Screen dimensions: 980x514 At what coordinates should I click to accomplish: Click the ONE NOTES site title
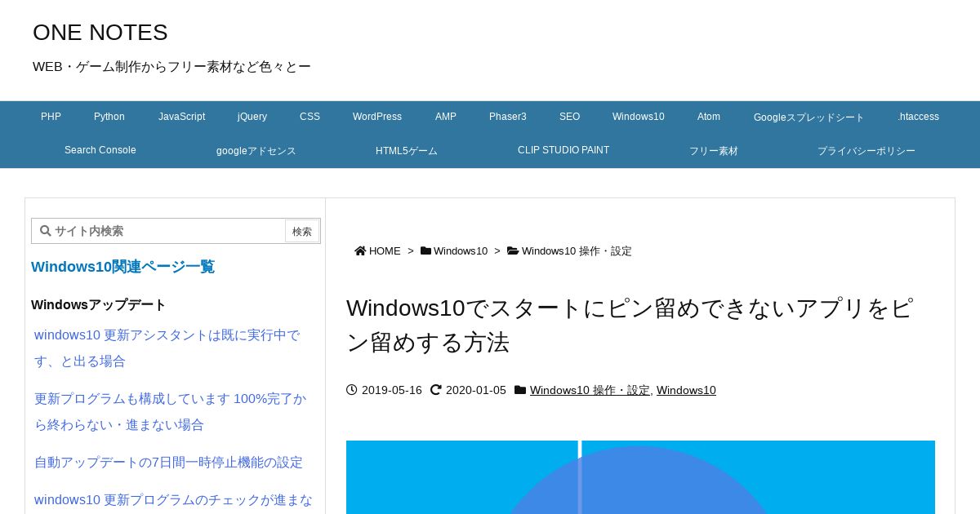[x=100, y=33]
